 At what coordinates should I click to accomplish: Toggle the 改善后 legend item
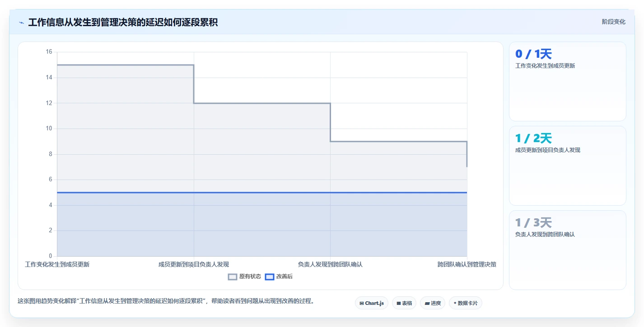pos(279,276)
